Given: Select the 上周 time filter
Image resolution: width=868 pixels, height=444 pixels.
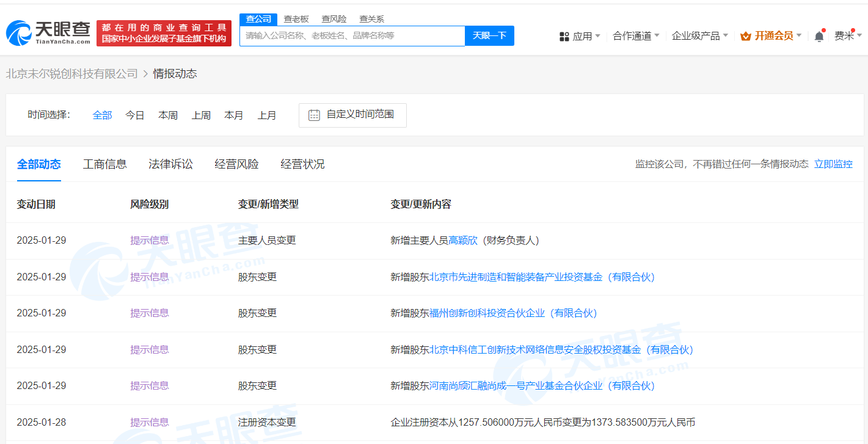Looking at the screenshot, I should [x=201, y=115].
